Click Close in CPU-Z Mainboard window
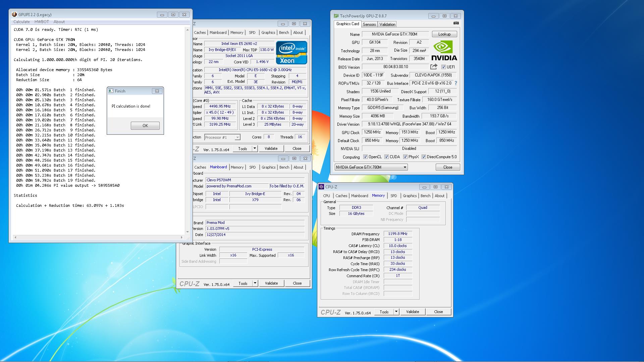Image resolution: width=644 pixels, height=362 pixels. [297, 283]
